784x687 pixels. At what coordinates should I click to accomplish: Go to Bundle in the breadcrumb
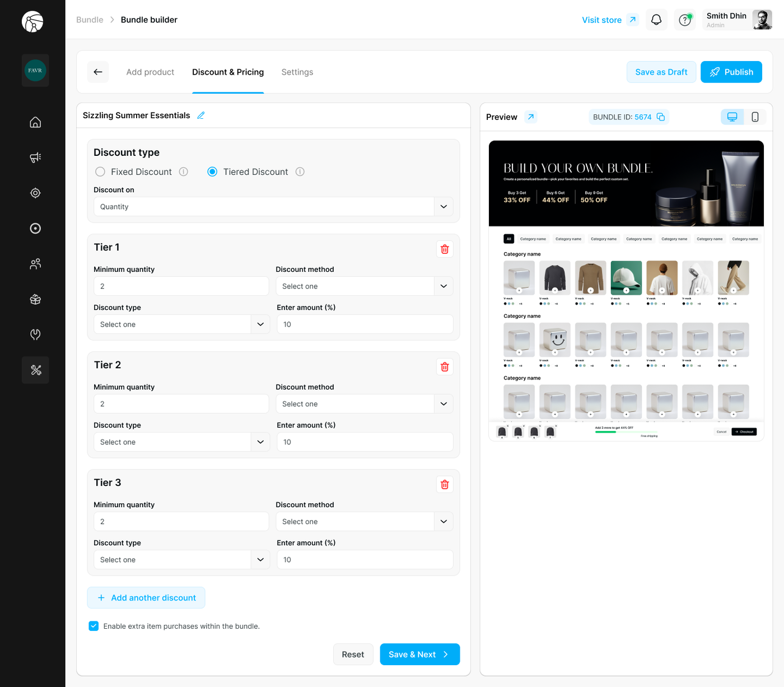(90, 20)
